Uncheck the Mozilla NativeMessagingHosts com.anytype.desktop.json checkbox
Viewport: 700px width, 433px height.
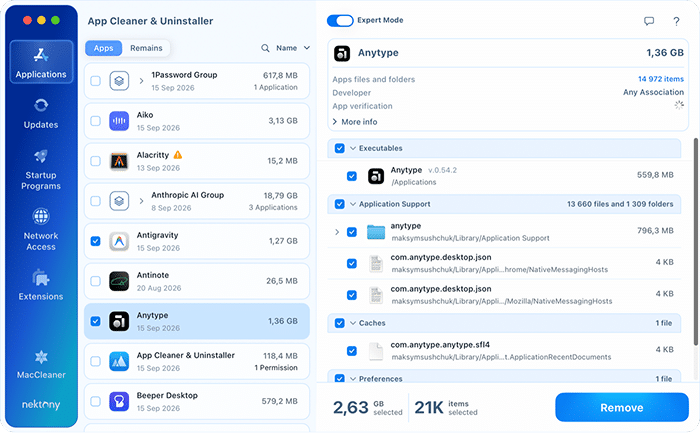tap(352, 296)
